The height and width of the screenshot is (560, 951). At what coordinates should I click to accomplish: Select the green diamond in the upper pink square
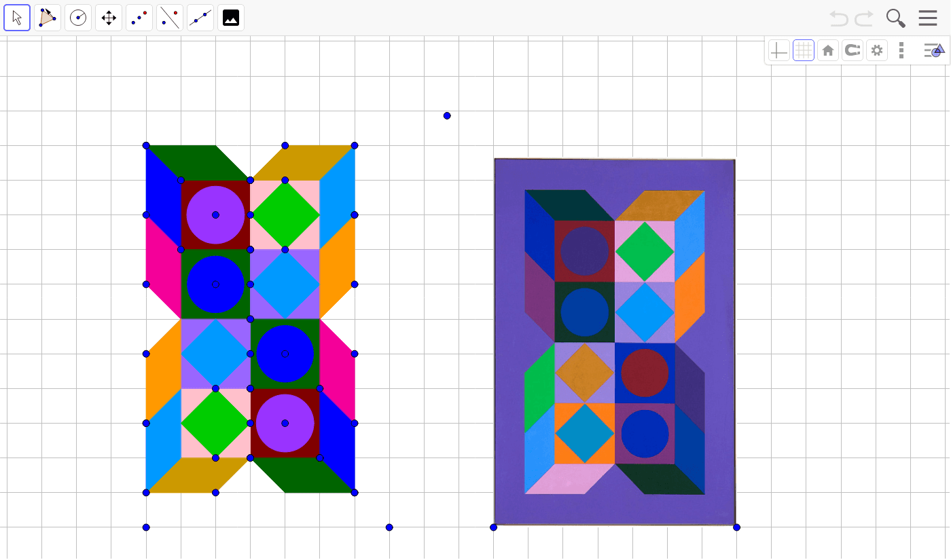tap(285, 214)
